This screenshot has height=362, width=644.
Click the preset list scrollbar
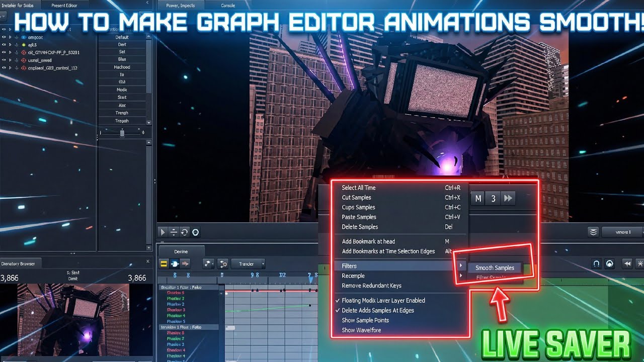pos(148,65)
